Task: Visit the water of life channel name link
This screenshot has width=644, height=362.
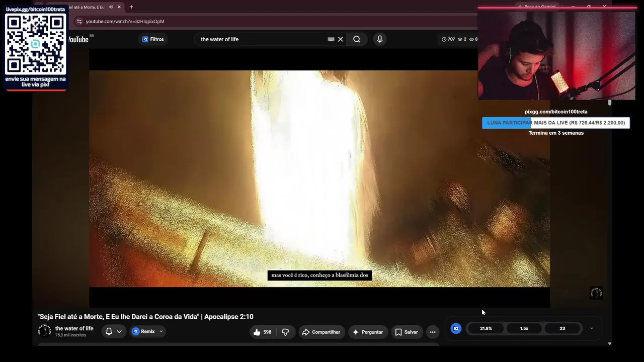Action: tap(74, 328)
